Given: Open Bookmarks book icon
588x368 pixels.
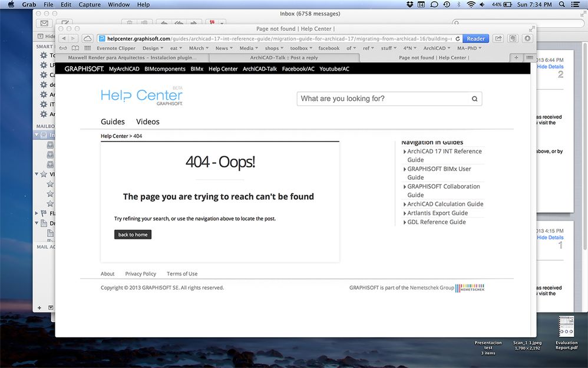Looking at the screenshot, I should tap(75, 48).
